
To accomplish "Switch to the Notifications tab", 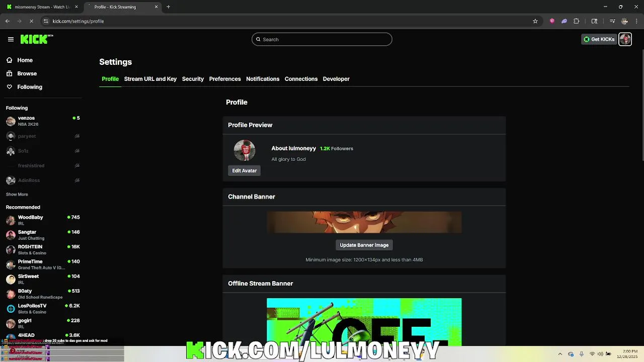I will point(263,79).
